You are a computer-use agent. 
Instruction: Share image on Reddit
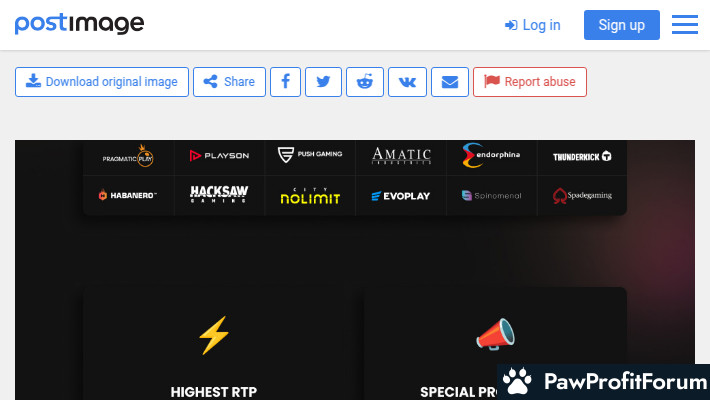click(365, 82)
